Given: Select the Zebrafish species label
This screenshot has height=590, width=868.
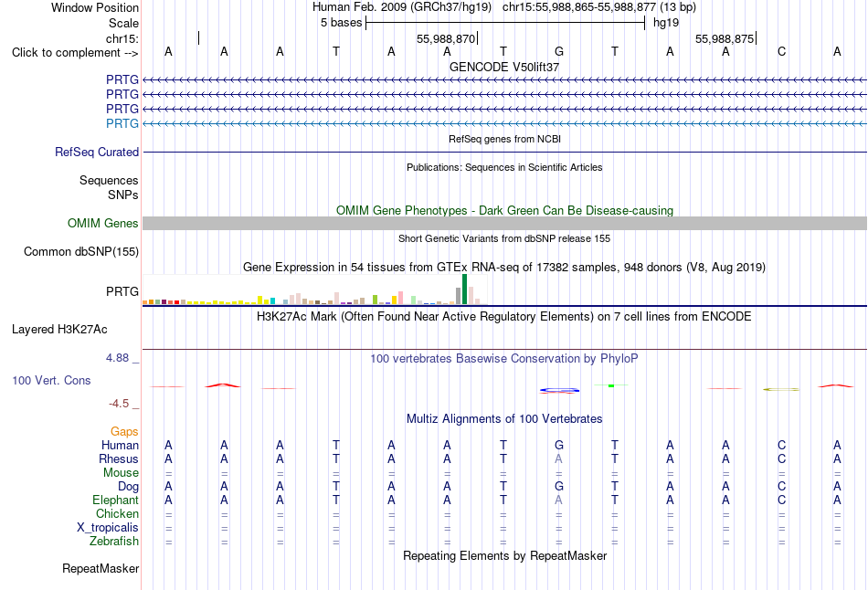Looking at the screenshot, I should [114, 541].
